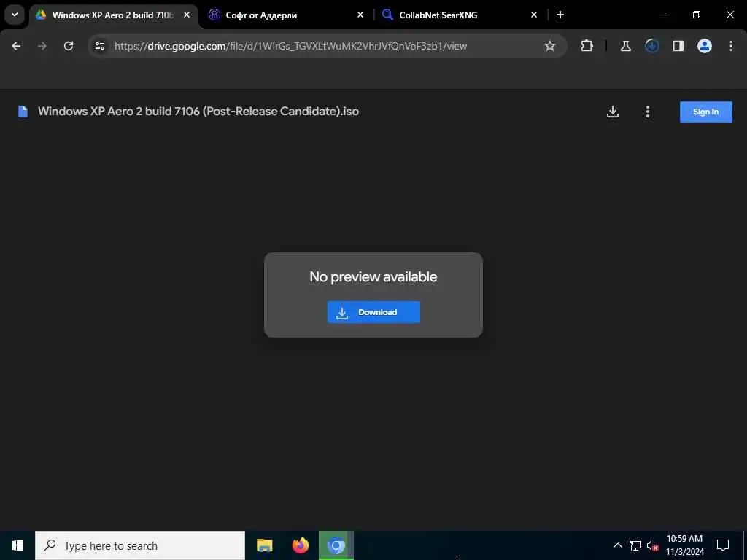
Task: Open Chromium from the taskbar
Action: point(336,545)
